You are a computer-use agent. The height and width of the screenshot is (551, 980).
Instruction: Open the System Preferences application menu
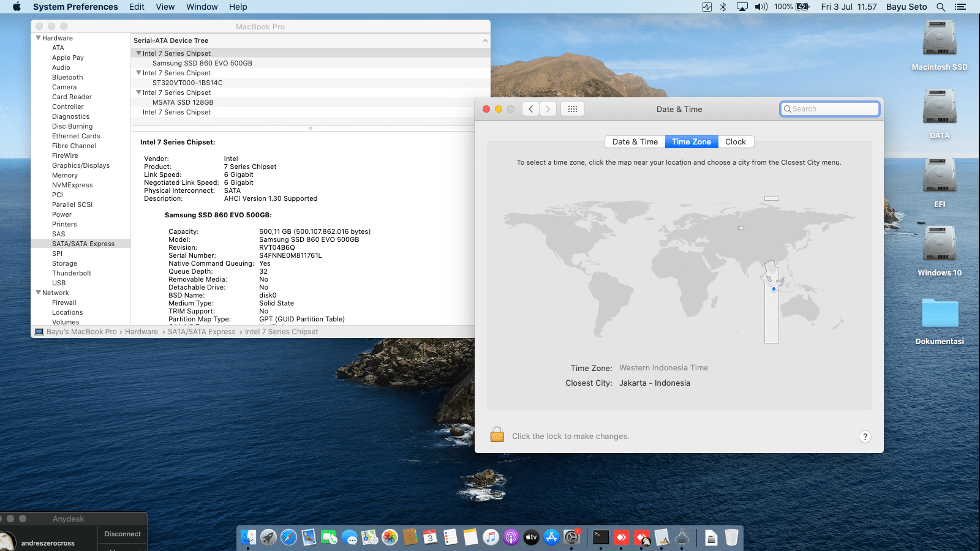coord(75,7)
